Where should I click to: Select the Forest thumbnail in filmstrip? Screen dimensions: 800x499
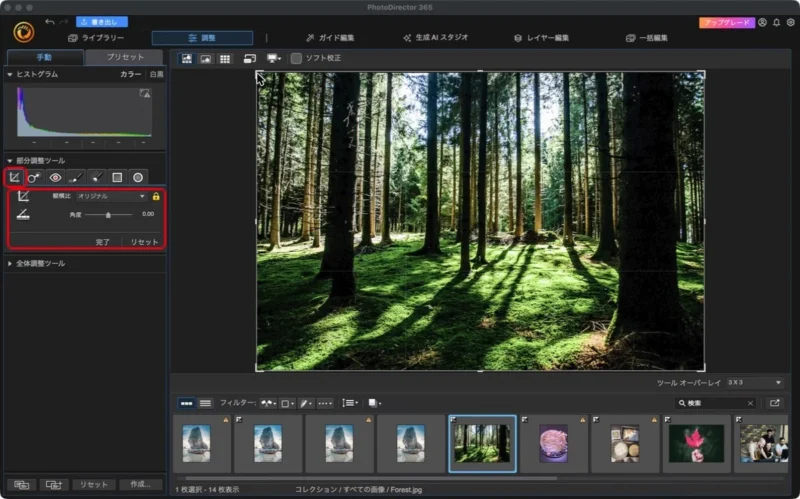tap(482, 443)
